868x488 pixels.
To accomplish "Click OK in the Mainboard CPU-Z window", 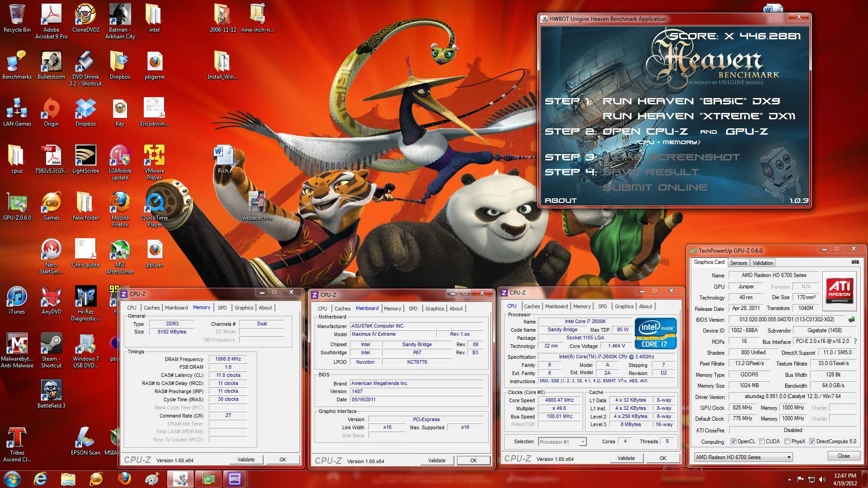I will coord(473,460).
